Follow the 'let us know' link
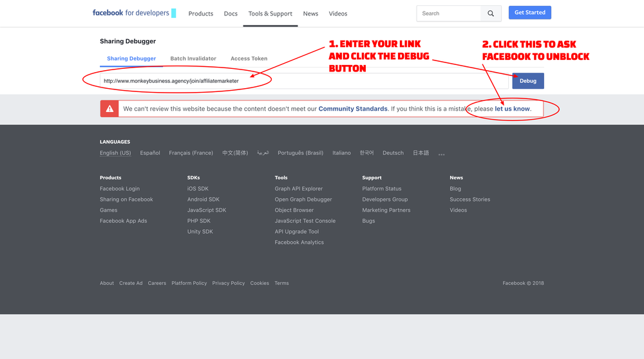 click(512, 109)
